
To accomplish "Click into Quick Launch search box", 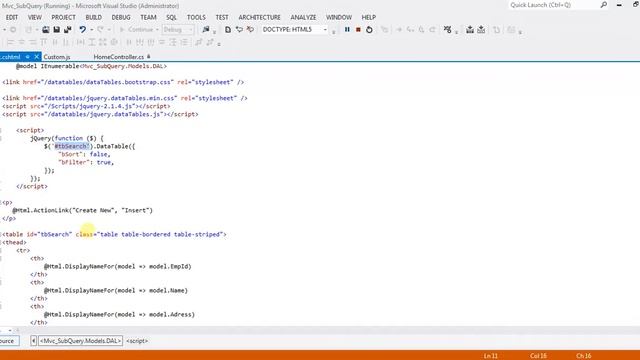I will coord(553,5).
